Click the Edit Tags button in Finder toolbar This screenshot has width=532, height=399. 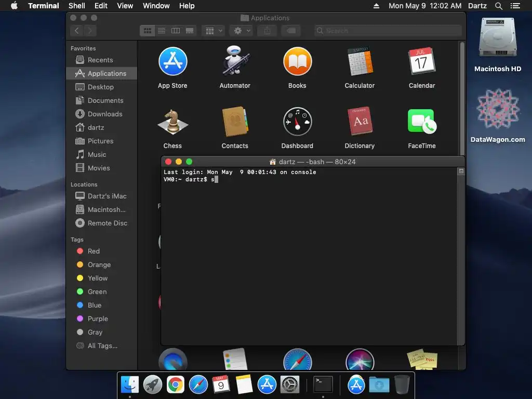click(x=291, y=31)
